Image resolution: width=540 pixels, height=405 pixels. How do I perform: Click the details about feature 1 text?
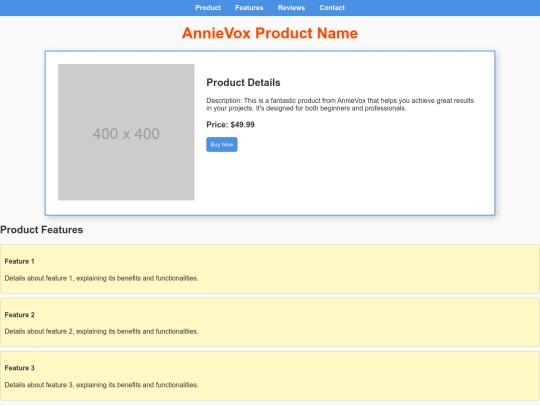click(101, 278)
